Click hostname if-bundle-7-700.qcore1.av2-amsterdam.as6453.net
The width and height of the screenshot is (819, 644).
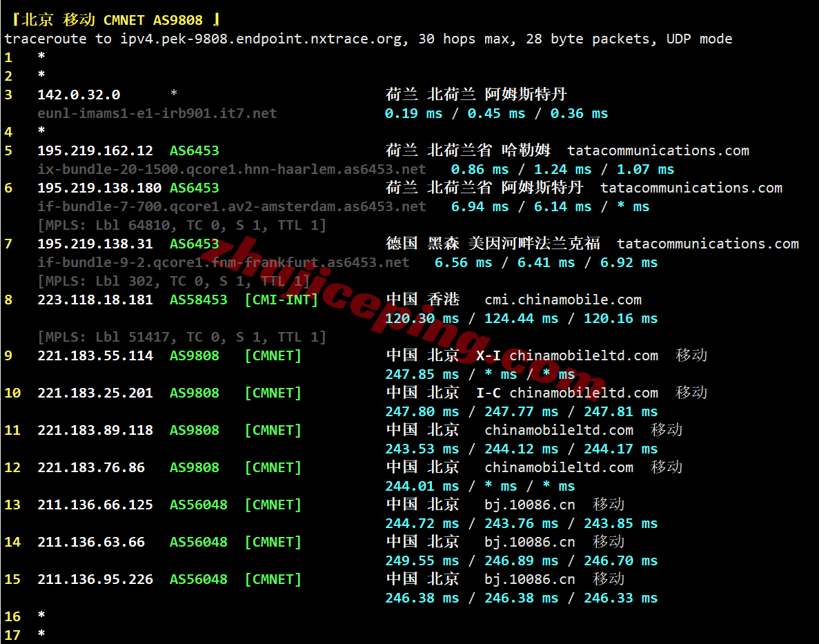(x=232, y=206)
